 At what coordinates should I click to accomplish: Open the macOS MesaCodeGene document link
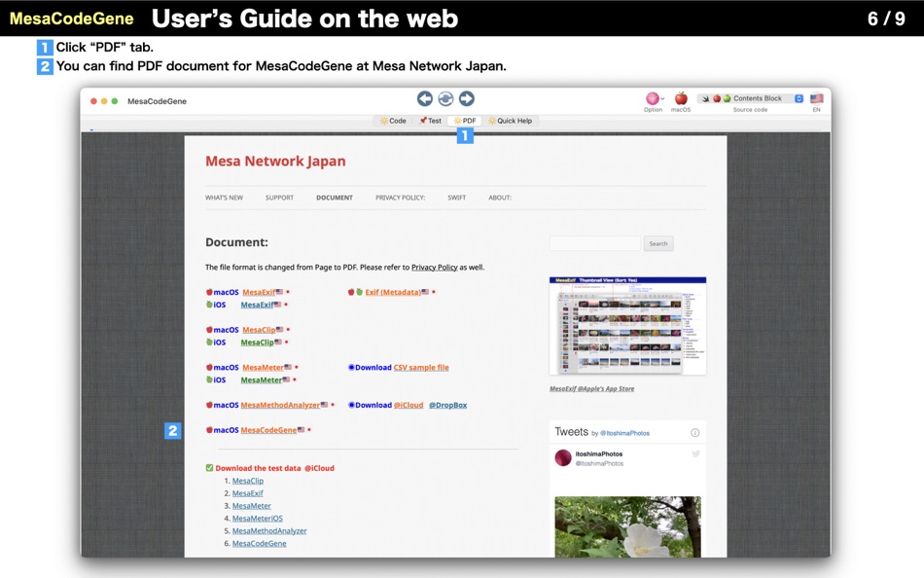click(x=268, y=430)
